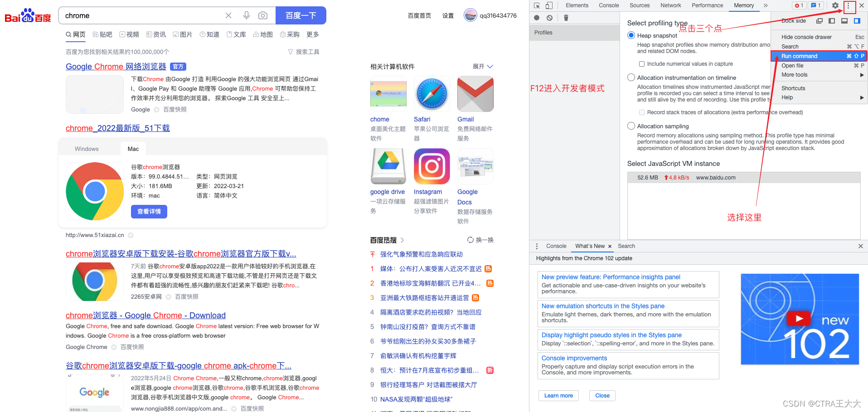Switch to the Elements tab
This screenshot has height=412, width=868.
pyautogui.click(x=577, y=5)
